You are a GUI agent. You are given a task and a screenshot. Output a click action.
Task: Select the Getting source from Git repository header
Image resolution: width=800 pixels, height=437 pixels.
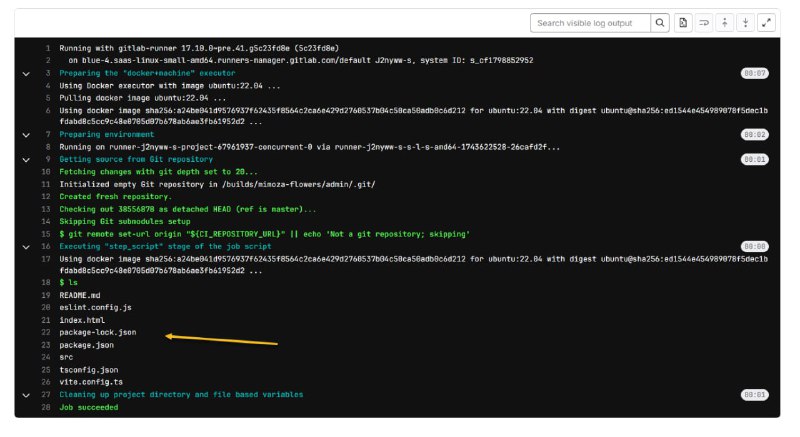click(x=136, y=159)
